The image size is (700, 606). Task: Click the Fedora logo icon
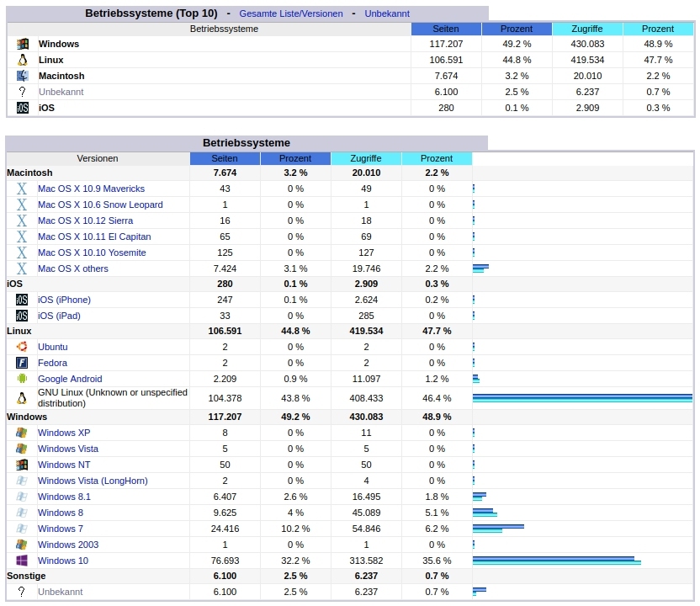[x=21, y=363]
